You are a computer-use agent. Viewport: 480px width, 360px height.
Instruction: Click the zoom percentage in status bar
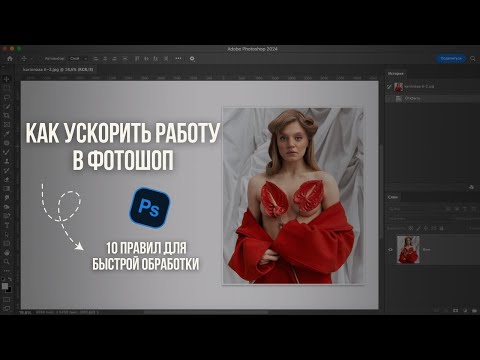pos(25,313)
